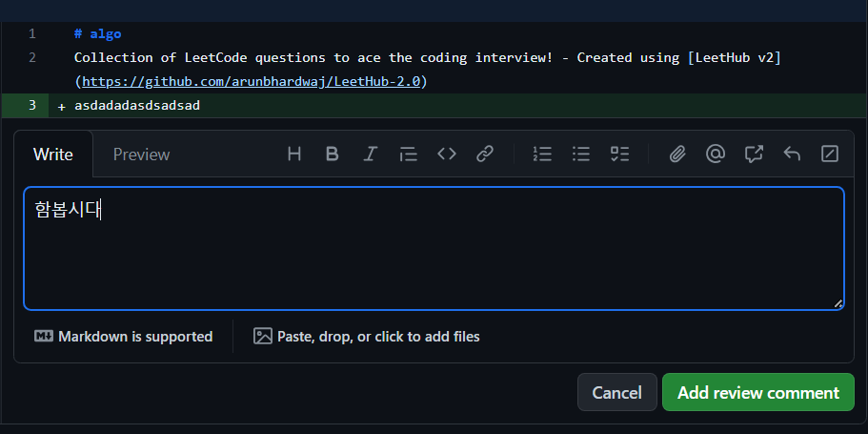Apply bold formatting icon
The width and height of the screenshot is (868, 434).
pos(333,154)
